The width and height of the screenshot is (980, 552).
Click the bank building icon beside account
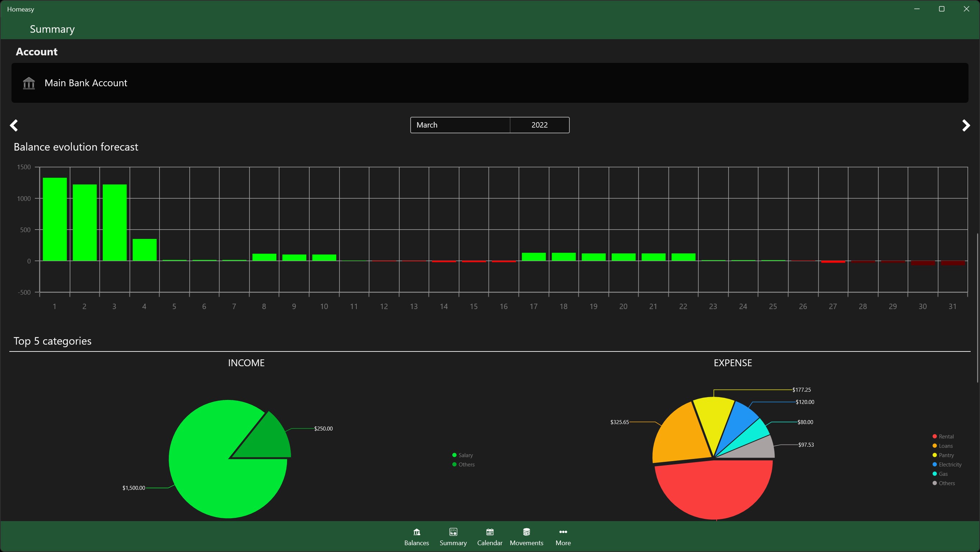(x=29, y=83)
